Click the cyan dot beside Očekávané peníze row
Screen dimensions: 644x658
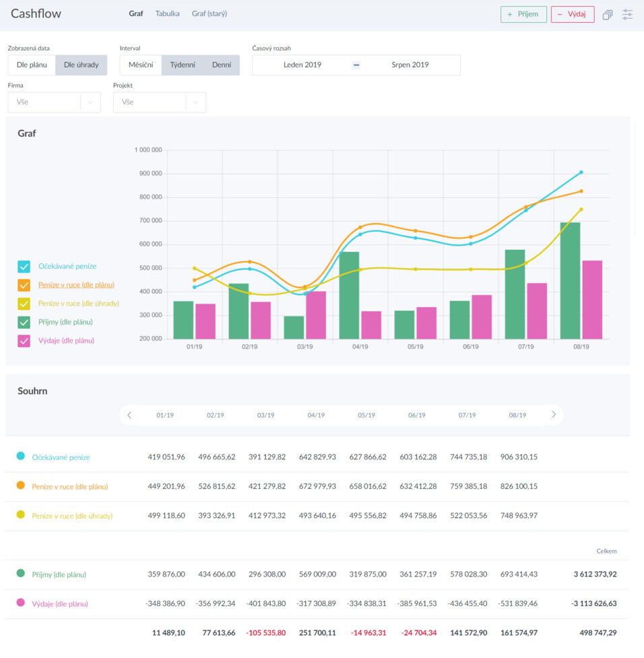click(20, 457)
